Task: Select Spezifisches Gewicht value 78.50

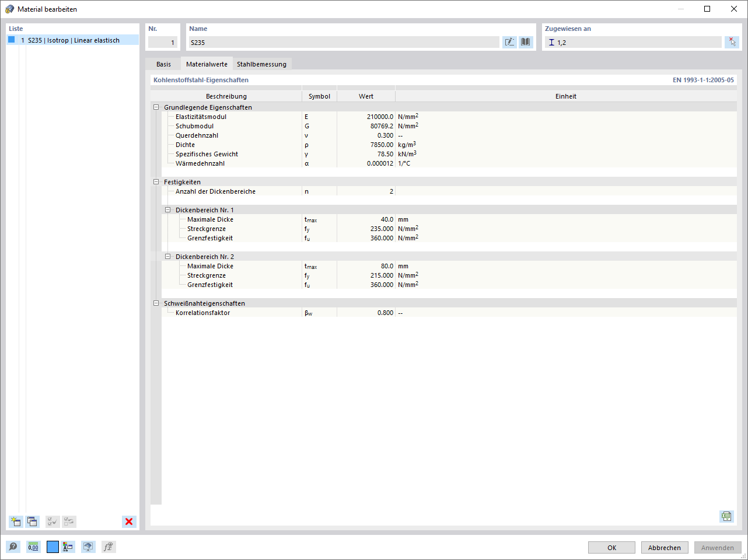Action: pyautogui.click(x=366, y=154)
